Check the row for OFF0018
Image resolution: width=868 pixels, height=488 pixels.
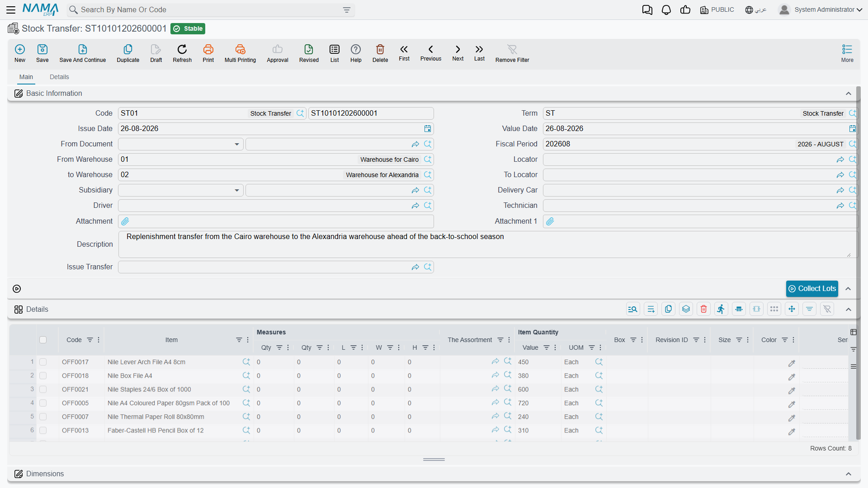pyautogui.click(x=43, y=375)
